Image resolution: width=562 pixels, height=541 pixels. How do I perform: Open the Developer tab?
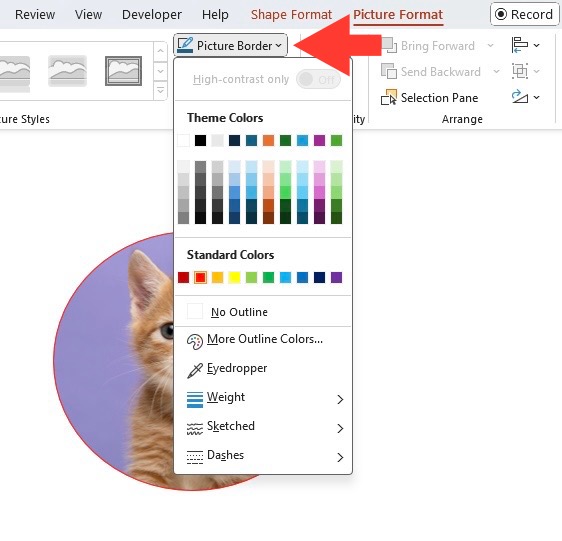point(152,15)
